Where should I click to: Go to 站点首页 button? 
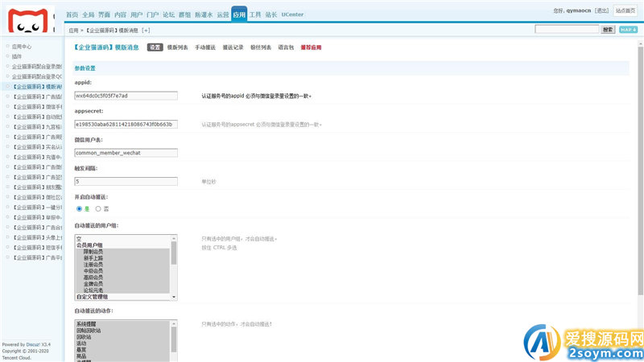tap(625, 10)
